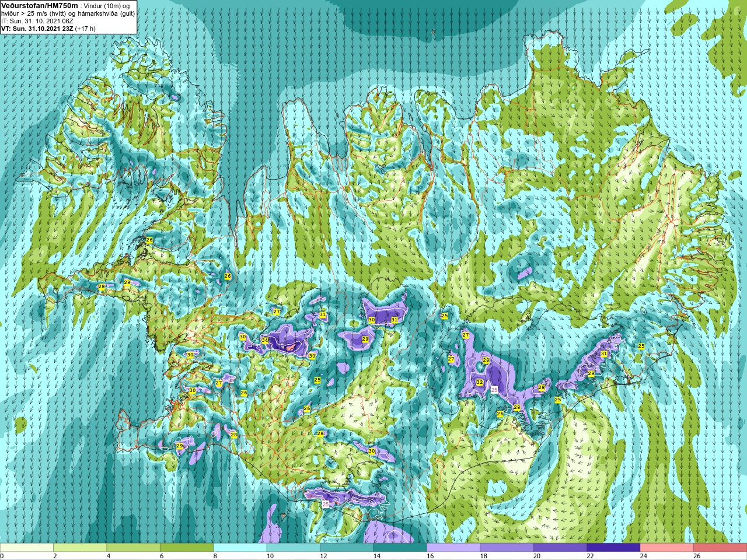The image size is (747, 560).
Task: Select the legend scale number '10'
Action: pos(270,556)
